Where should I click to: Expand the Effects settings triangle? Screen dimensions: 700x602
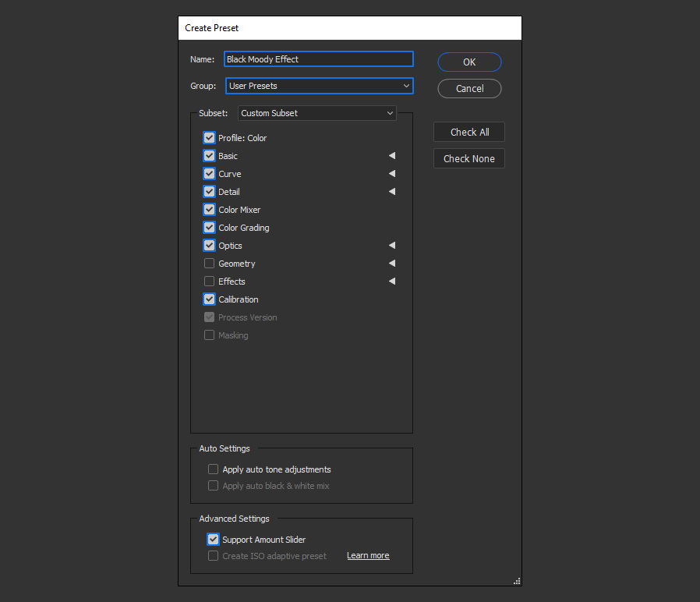click(392, 281)
